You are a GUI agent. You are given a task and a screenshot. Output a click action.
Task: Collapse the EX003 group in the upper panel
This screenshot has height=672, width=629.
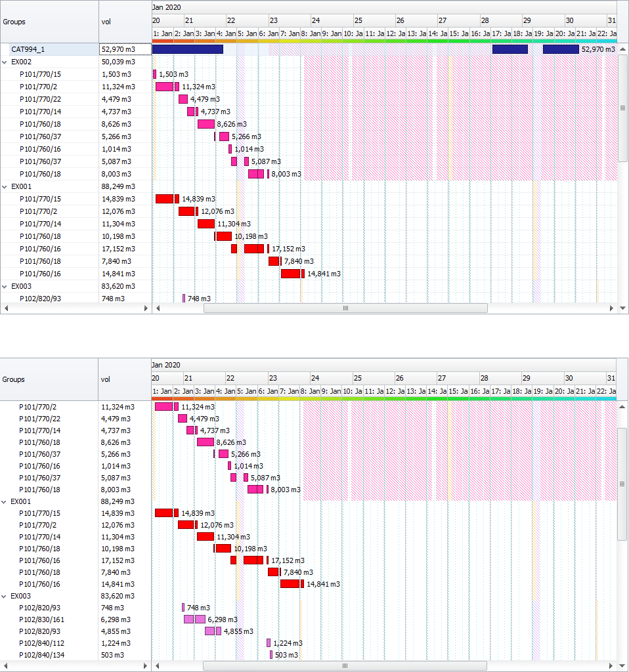click(5, 286)
